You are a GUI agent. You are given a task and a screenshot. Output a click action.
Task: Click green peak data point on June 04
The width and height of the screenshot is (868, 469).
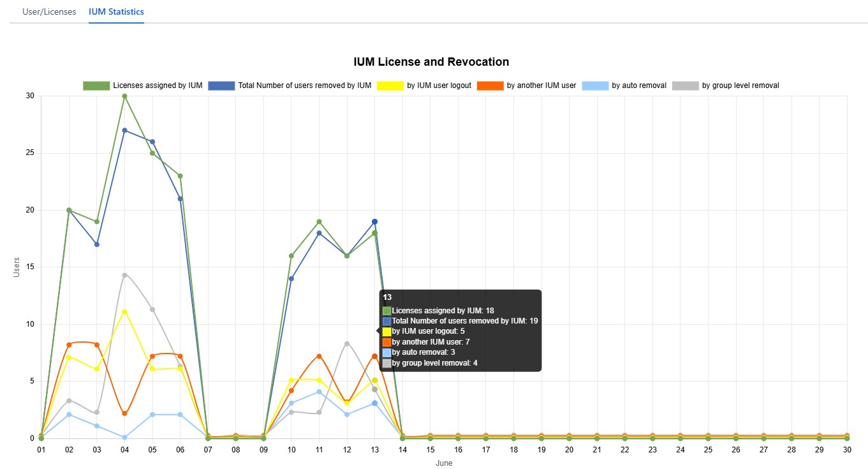point(125,96)
